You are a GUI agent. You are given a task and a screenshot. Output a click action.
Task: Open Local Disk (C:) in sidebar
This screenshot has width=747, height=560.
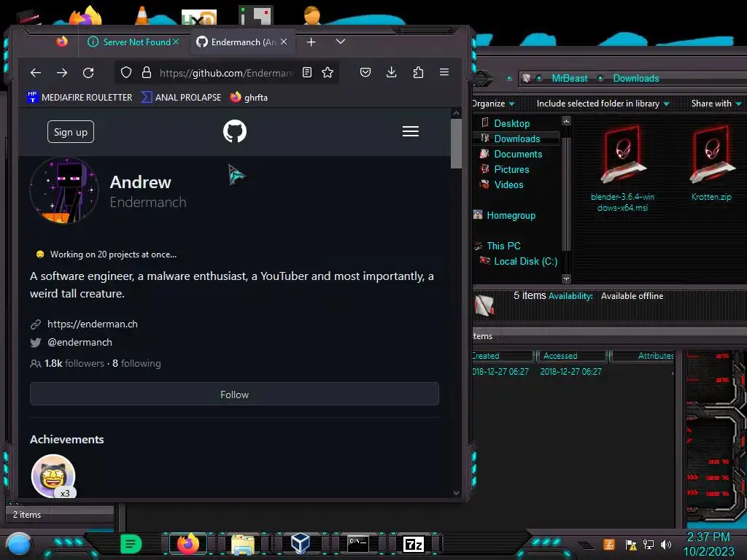(525, 262)
